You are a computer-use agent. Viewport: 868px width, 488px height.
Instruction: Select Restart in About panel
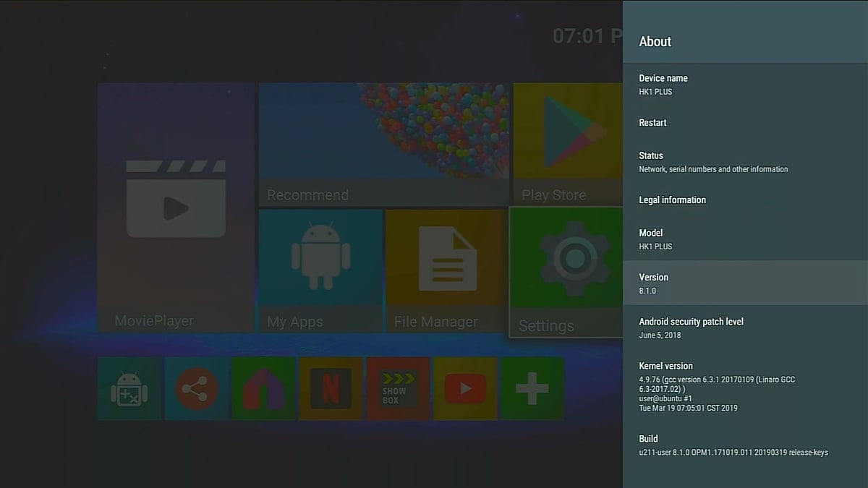pyautogui.click(x=745, y=122)
